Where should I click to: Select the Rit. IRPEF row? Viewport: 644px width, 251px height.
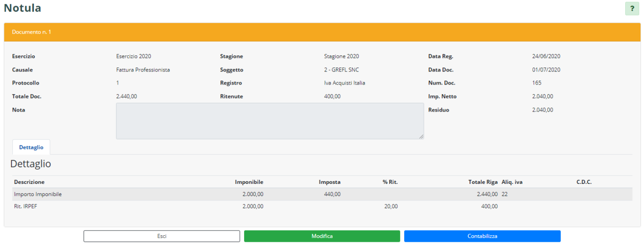27,207
